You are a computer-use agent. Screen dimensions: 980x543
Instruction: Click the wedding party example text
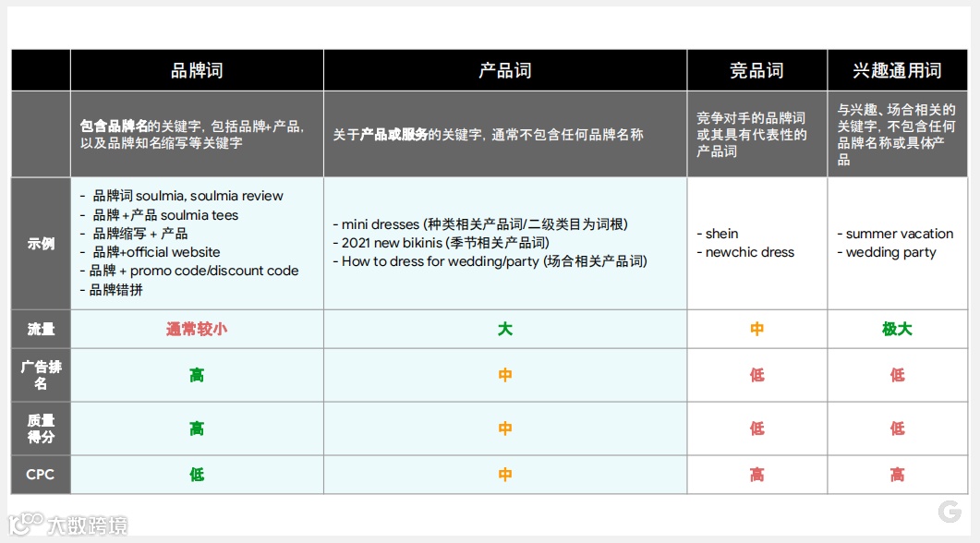[894, 252]
